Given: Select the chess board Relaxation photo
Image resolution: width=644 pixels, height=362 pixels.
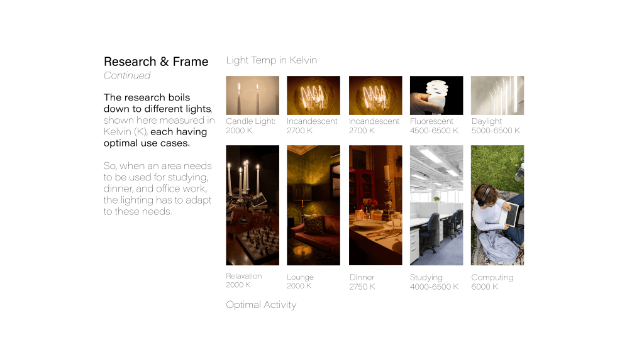Looking at the screenshot, I should pos(252,206).
